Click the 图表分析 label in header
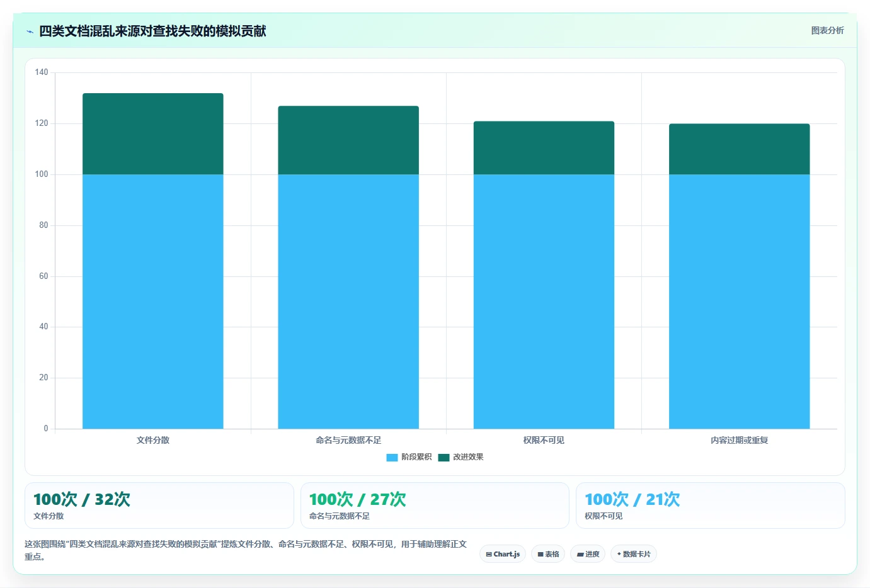870x588 pixels. tap(827, 30)
